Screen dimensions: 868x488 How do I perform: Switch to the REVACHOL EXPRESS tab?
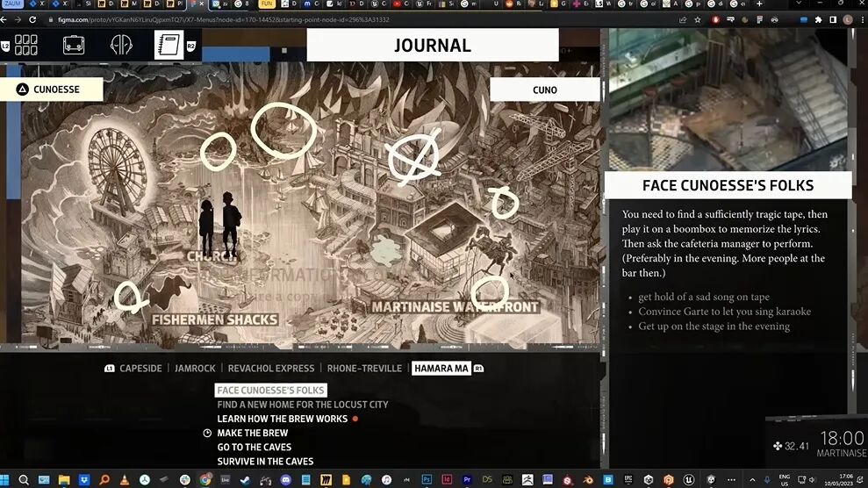pyautogui.click(x=270, y=369)
